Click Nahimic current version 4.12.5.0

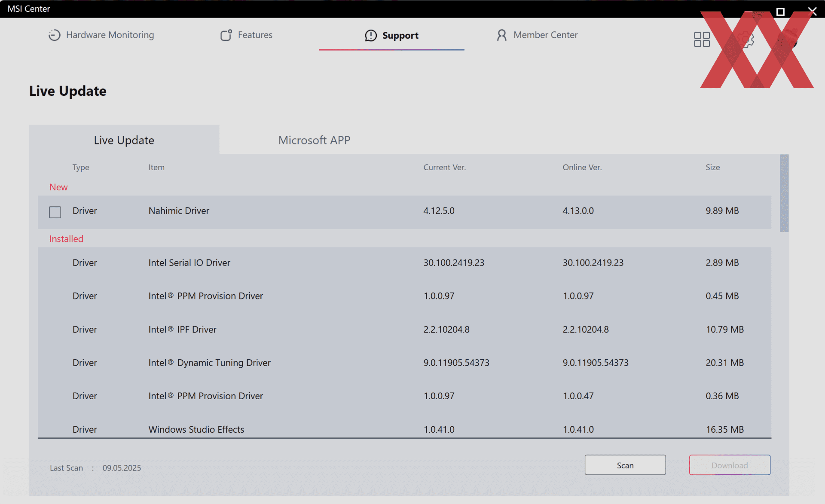pos(439,211)
